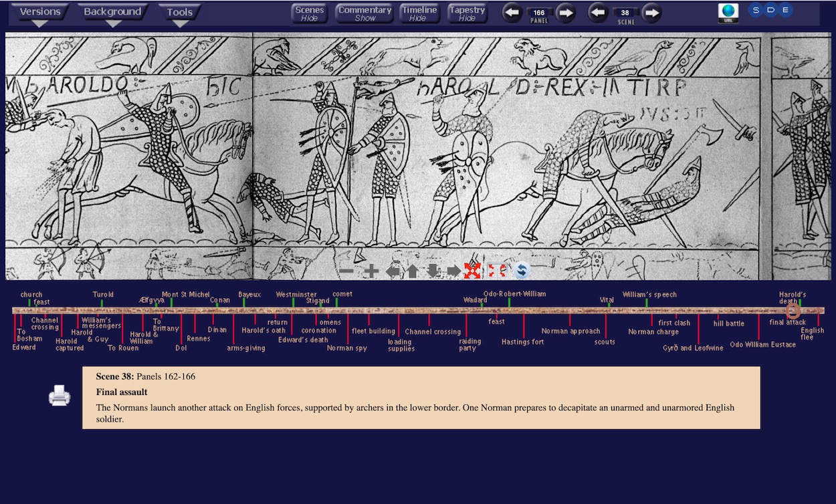Toggle Timeline Hide button
This screenshot has width=836, height=504.
click(419, 13)
